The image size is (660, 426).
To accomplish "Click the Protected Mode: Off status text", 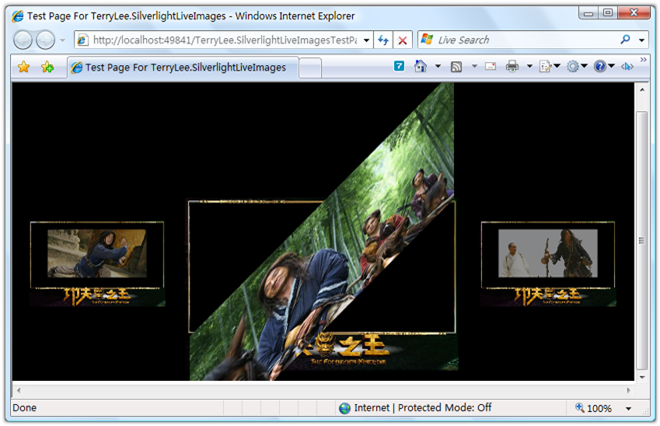I will click(444, 407).
